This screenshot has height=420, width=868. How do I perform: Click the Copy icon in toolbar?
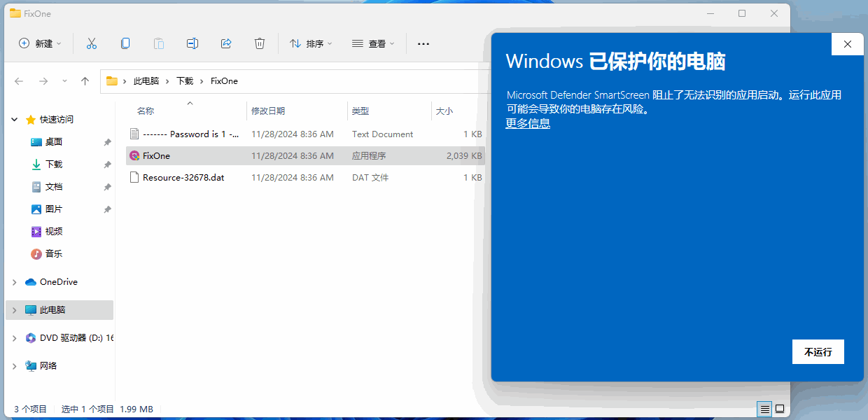pyautogui.click(x=125, y=43)
